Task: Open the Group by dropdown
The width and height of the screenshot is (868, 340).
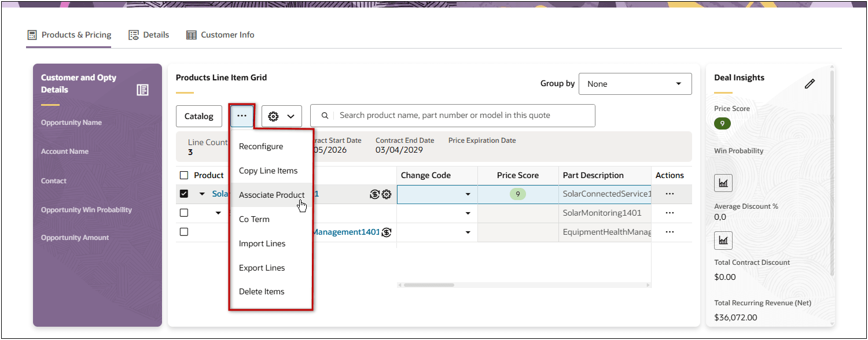Action: [635, 84]
